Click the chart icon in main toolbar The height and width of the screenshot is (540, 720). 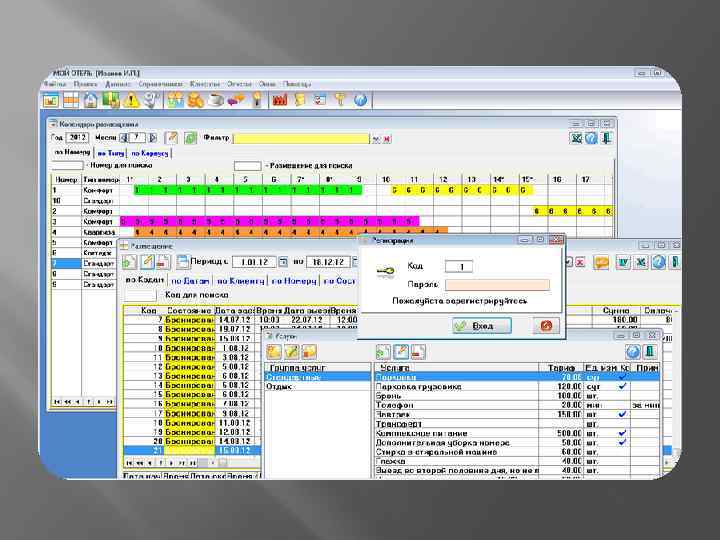point(51,100)
